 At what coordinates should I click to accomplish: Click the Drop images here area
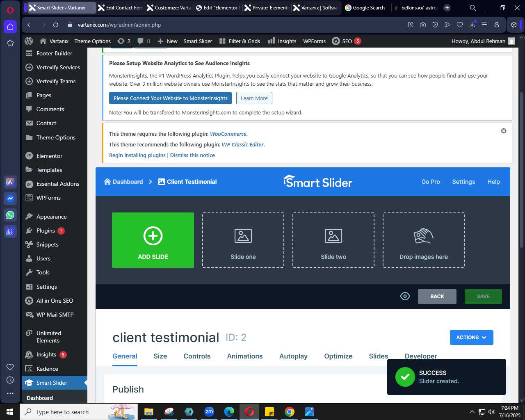click(x=424, y=240)
